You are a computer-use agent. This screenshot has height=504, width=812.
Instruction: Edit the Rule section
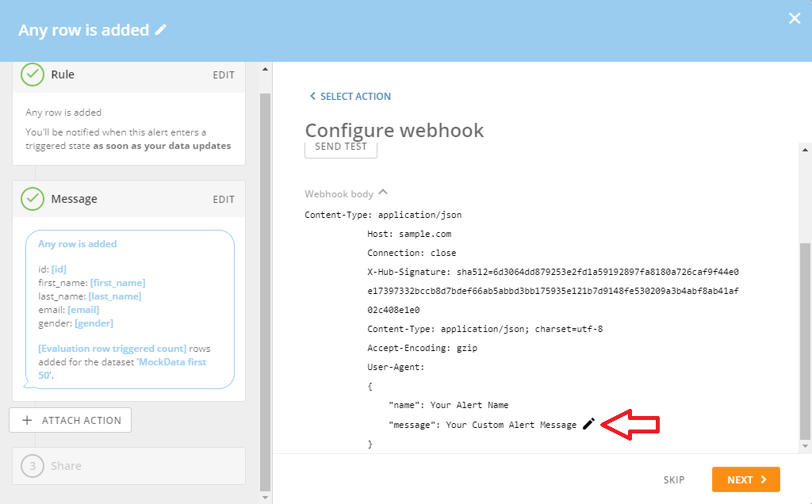coord(223,75)
